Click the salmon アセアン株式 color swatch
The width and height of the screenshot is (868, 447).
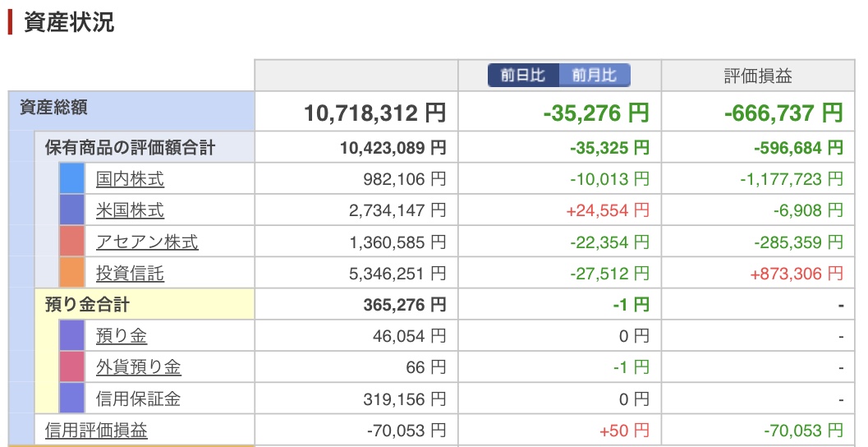pos(72,242)
